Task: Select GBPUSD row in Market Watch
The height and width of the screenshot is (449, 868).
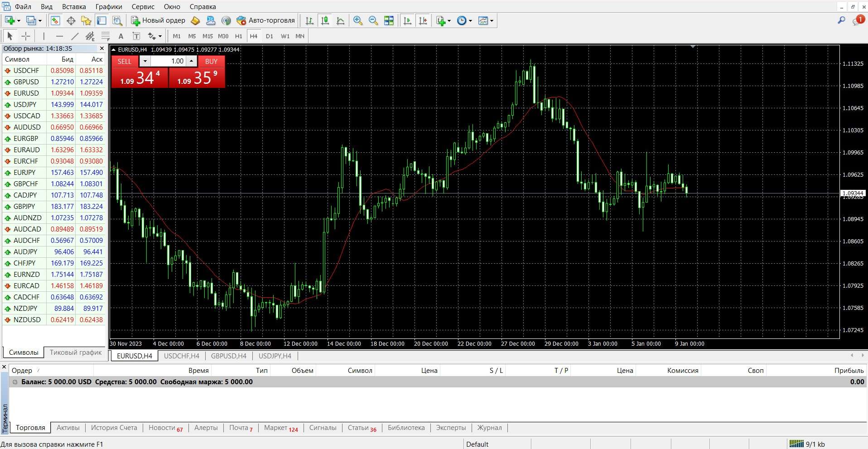Action: coord(54,82)
